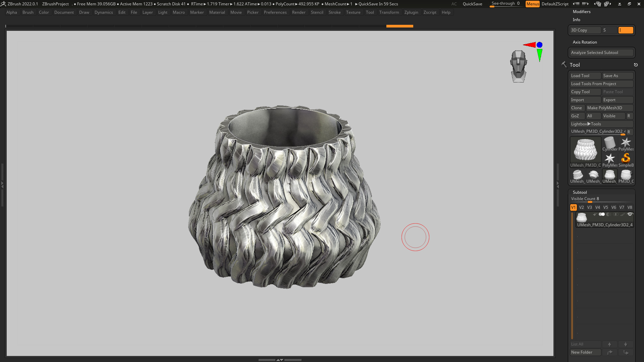The image size is (644, 362).
Task: Open the large current tool UMesh_PM3D_C thumbnail
Action: coord(585,152)
